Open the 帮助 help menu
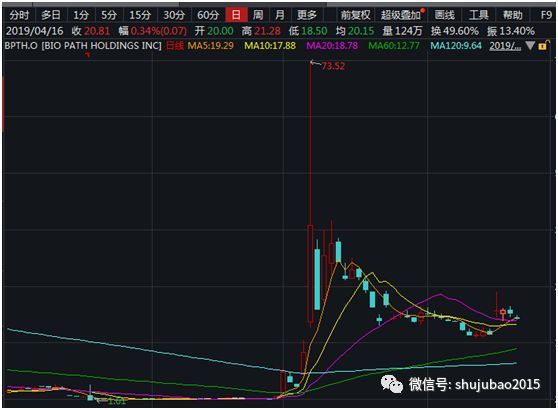Screen dimensions: 558x410 [x=513, y=15]
